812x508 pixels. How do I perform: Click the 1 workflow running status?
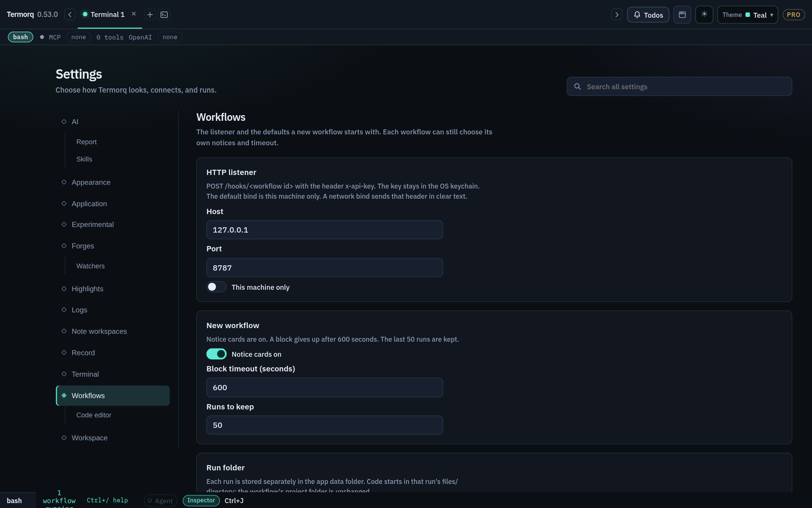pos(59,500)
